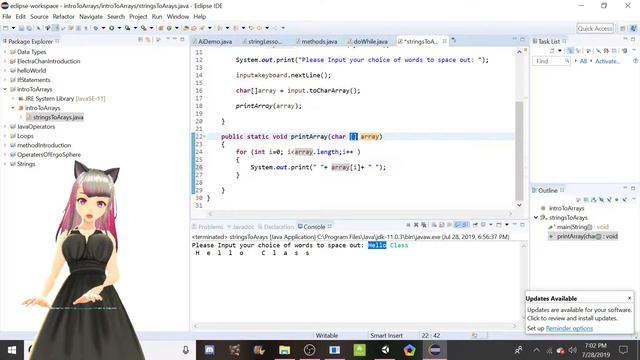Image resolution: width=640 pixels, height=360 pixels.
Task: Click the New Task icon in Task List
Action: point(552,51)
